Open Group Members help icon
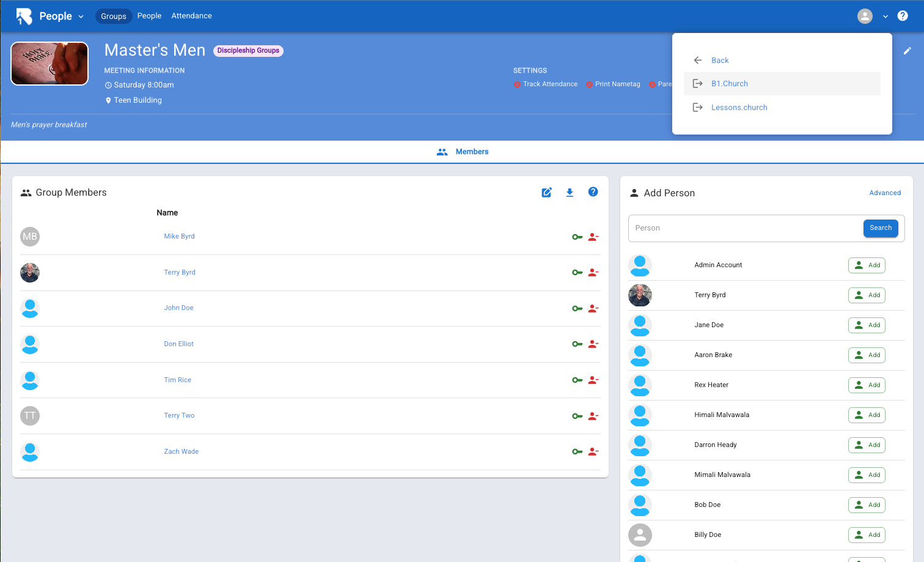This screenshot has width=924, height=562. tap(593, 192)
